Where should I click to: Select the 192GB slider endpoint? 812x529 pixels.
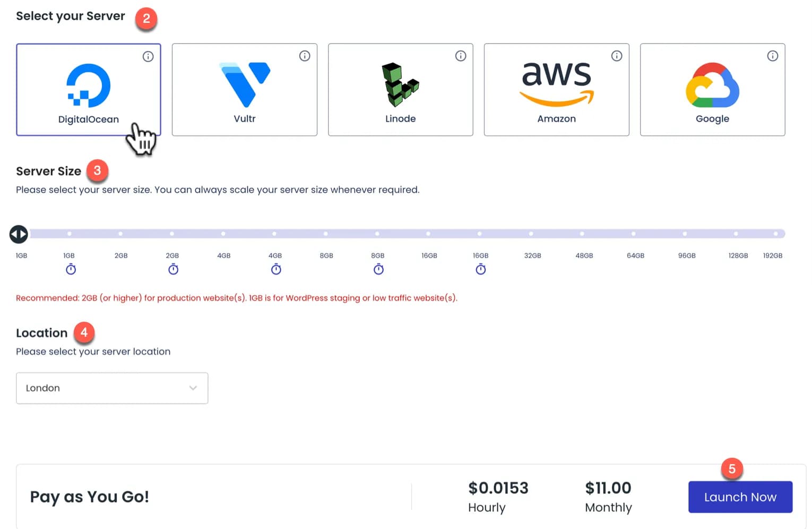point(776,234)
